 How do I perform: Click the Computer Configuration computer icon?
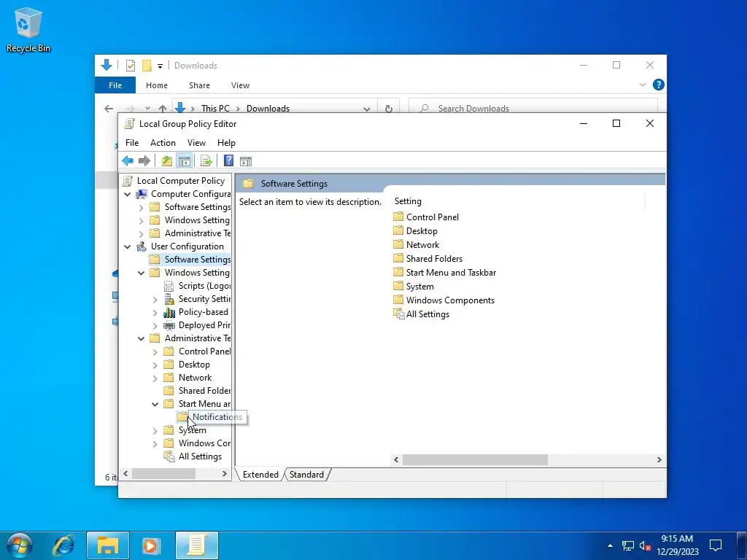coord(142,194)
